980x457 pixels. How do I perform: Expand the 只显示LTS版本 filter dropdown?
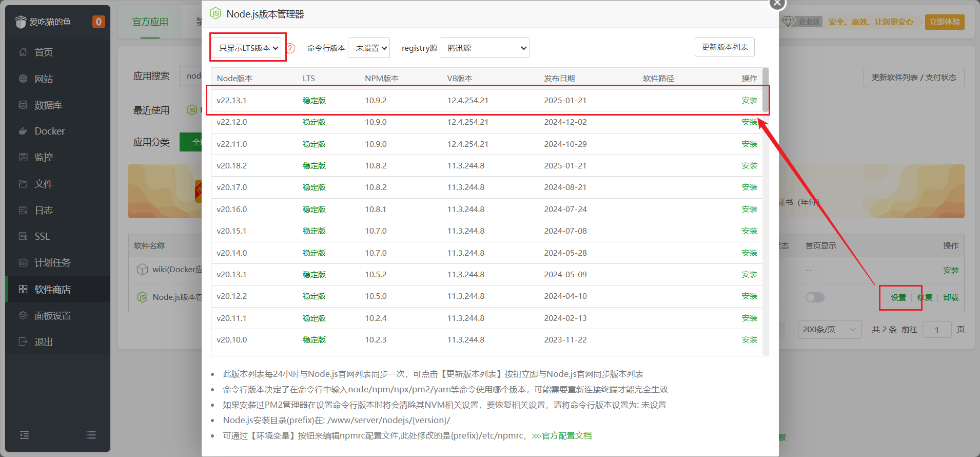(x=248, y=48)
